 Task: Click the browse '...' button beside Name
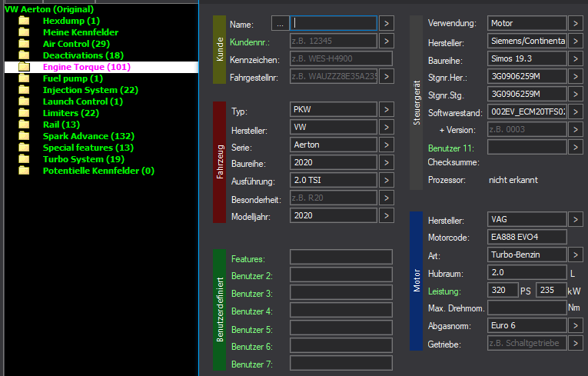[x=280, y=24]
